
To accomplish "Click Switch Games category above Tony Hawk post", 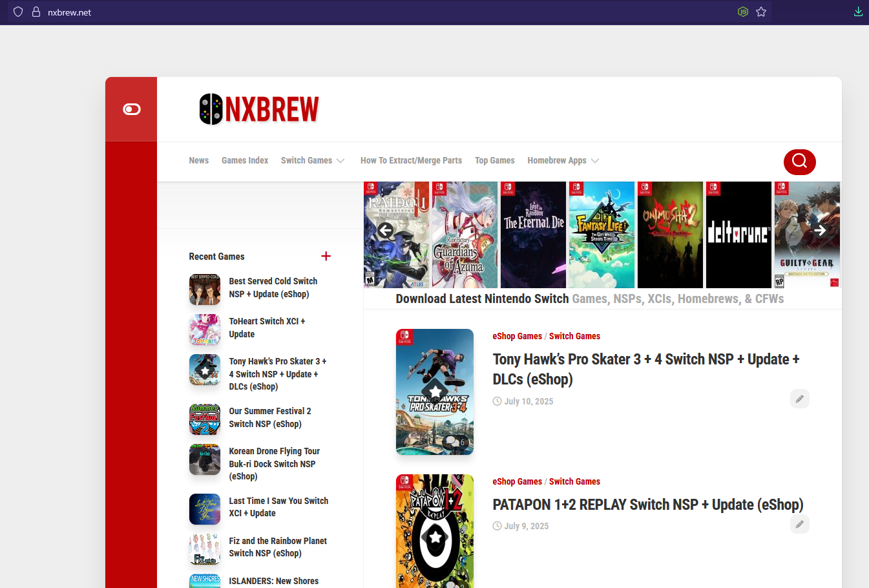I will 574,336.
